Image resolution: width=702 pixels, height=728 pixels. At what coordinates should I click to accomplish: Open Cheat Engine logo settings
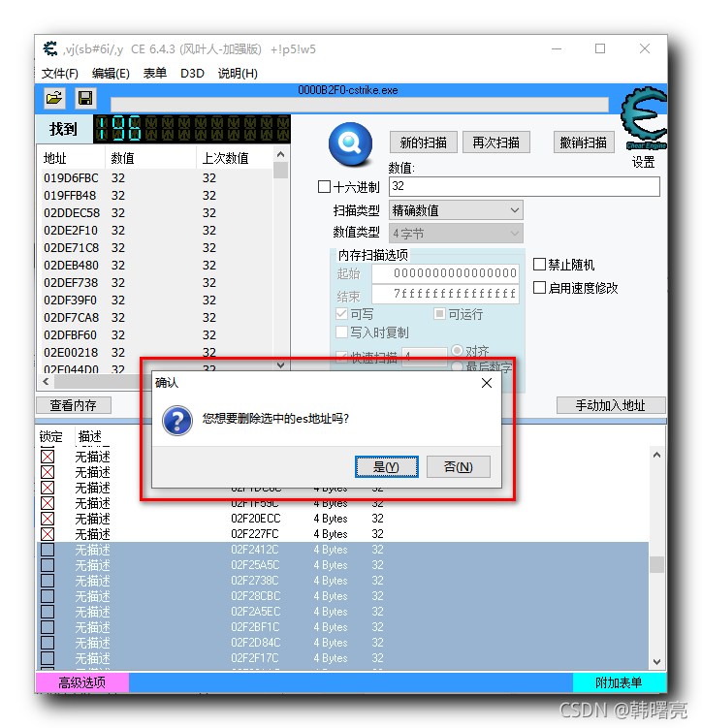pyautogui.click(x=645, y=118)
